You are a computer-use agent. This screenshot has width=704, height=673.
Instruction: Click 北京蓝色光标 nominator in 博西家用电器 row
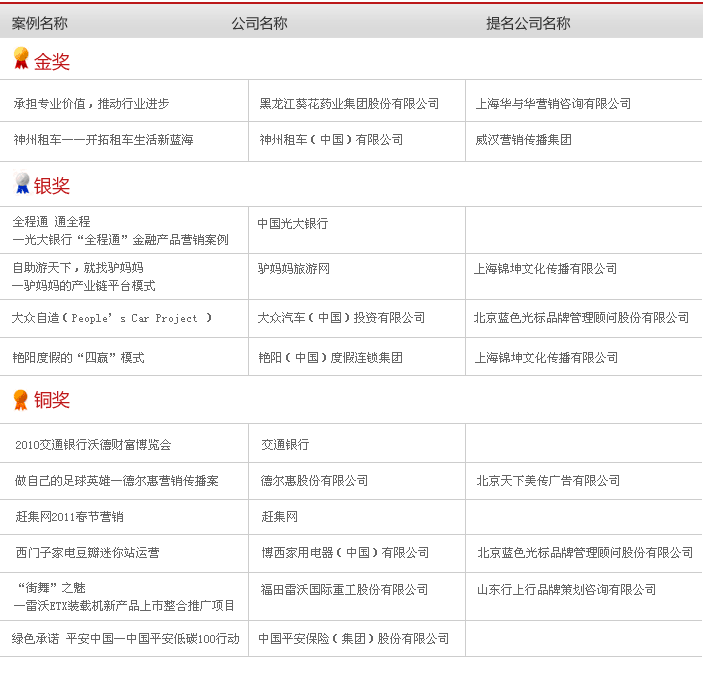tap(585, 553)
